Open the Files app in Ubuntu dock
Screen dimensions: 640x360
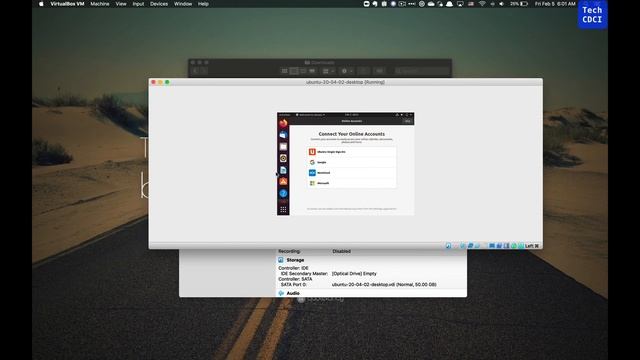point(283,146)
